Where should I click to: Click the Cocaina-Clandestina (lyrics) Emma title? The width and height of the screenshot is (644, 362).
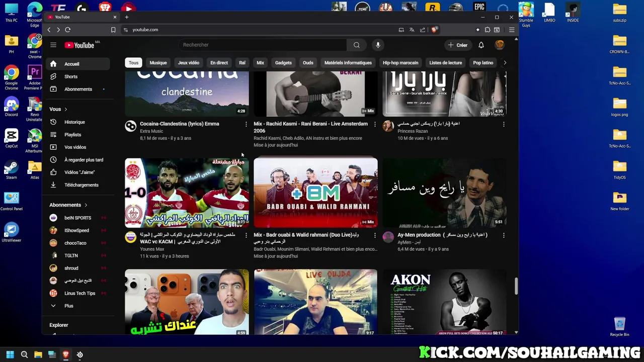click(x=180, y=124)
